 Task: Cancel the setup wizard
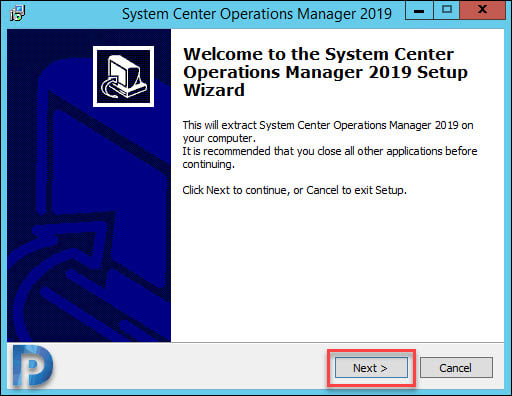[x=456, y=368]
